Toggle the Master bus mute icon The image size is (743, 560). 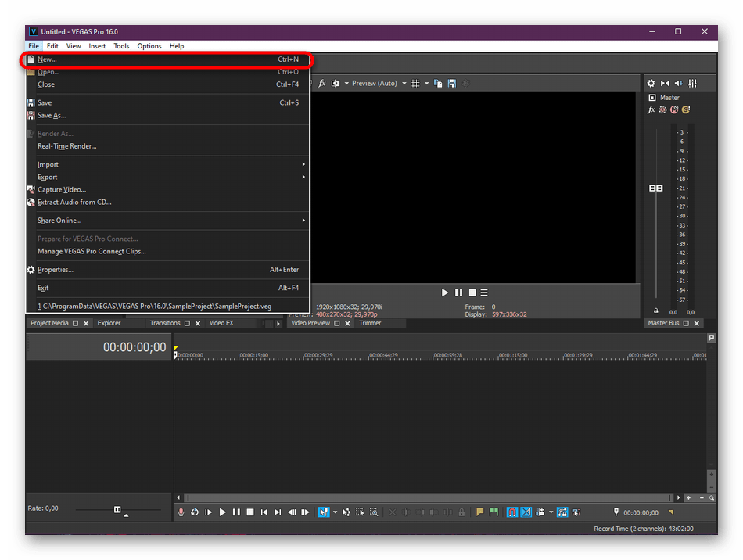pyautogui.click(x=674, y=110)
